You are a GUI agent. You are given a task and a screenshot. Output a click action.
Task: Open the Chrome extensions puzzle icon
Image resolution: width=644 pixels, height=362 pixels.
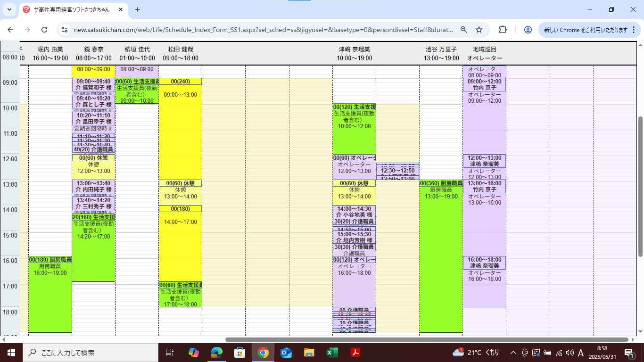click(503, 30)
